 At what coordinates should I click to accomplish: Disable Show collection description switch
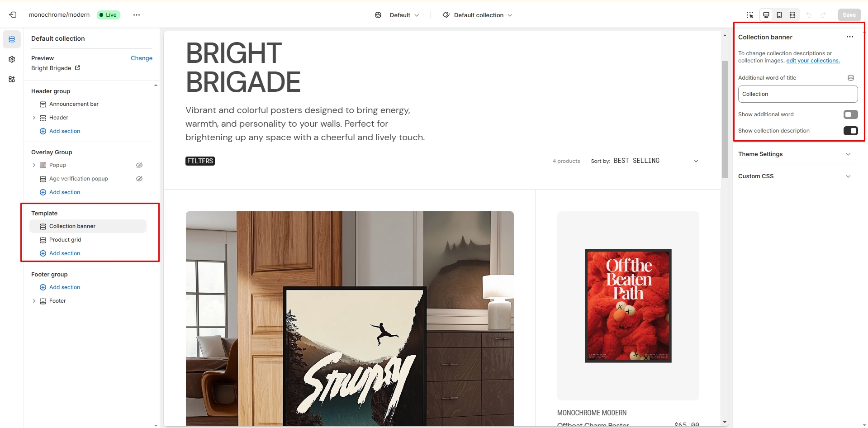click(x=850, y=131)
